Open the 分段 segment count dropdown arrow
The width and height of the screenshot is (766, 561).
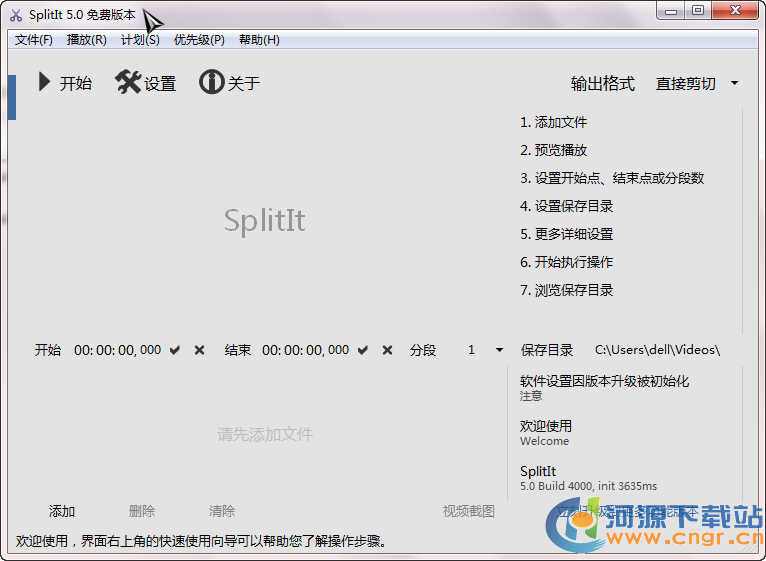[499, 350]
